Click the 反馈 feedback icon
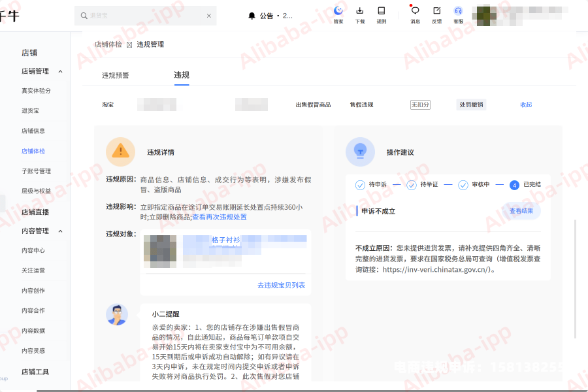The image size is (588, 392). (x=436, y=10)
